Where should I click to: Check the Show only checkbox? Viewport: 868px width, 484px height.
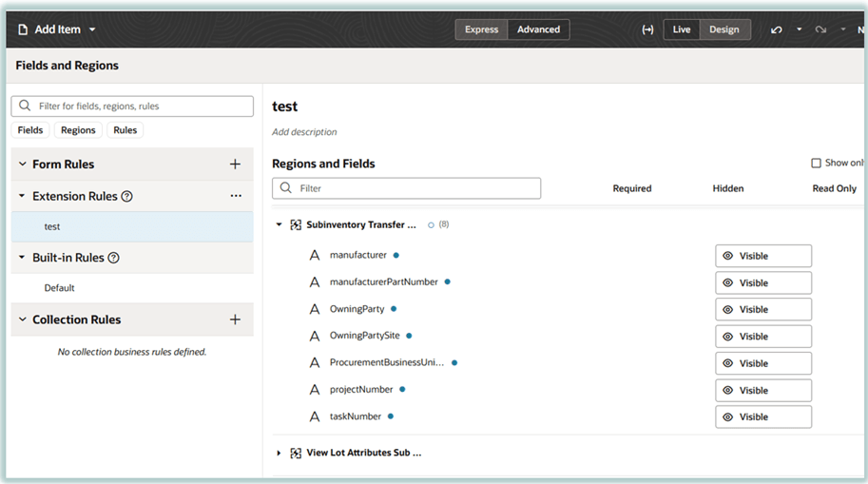tap(816, 164)
